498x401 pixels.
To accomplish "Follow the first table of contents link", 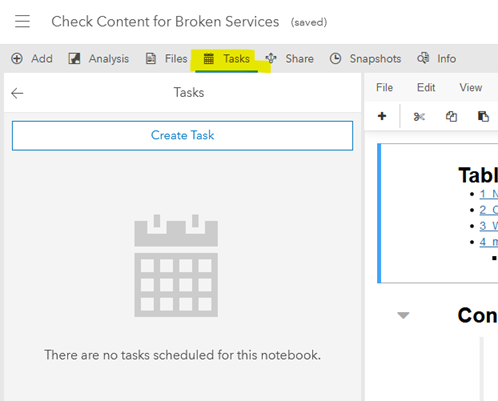I will coord(489,194).
